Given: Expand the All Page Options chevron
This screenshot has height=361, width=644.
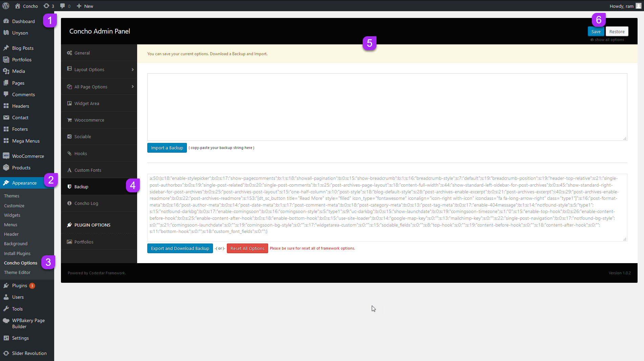Looking at the screenshot, I should click(x=132, y=87).
